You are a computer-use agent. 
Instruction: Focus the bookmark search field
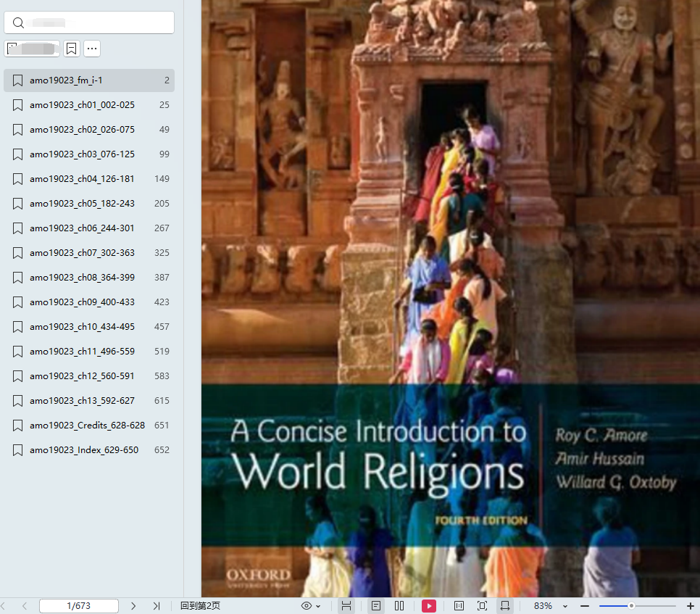[x=89, y=22]
